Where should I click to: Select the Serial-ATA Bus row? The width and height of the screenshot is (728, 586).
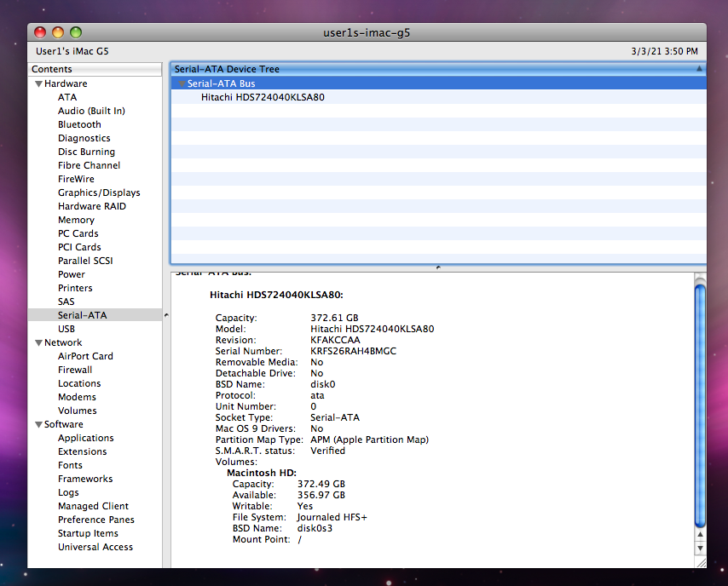[x=438, y=83]
